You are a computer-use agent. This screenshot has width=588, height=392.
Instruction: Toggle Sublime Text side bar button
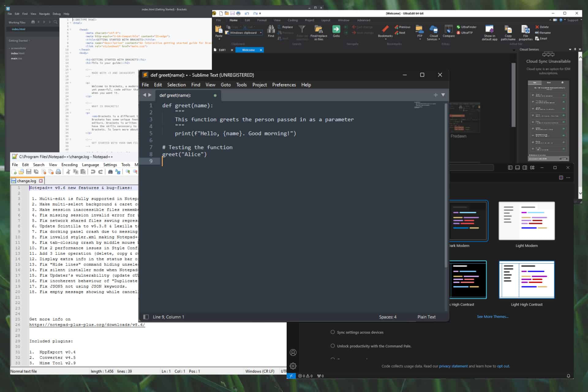(x=146, y=317)
